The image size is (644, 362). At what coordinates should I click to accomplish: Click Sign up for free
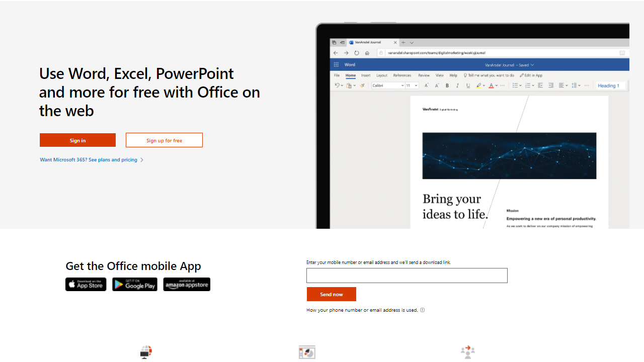point(164,140)
